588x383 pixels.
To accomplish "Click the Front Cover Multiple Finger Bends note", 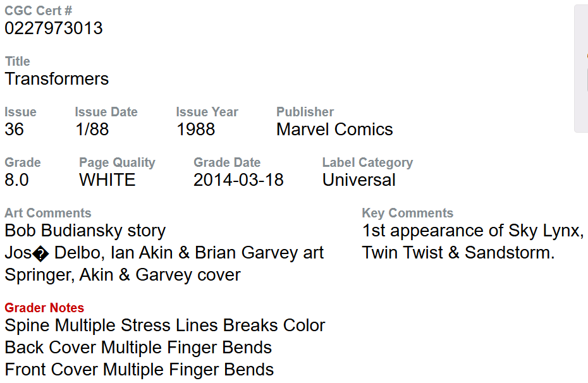I will (139, 370).
